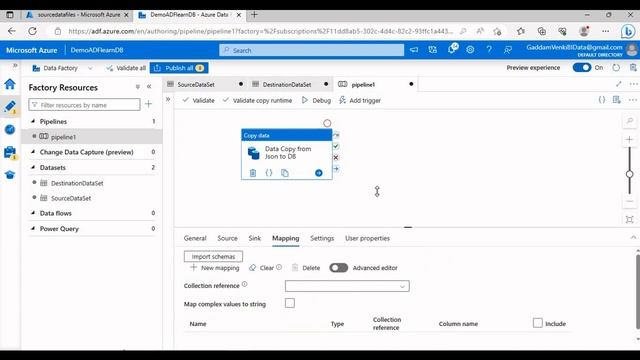Viewport: 640px width, 360px height.
Task: Switch to the Settings tab
Action: 322,238
